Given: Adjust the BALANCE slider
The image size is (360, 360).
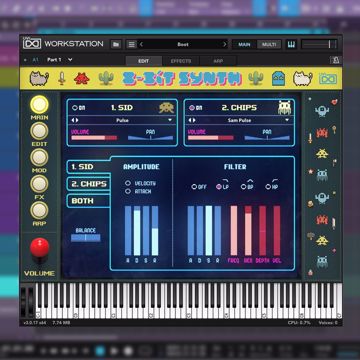Looking at the screenshot, I should (86, 238).
